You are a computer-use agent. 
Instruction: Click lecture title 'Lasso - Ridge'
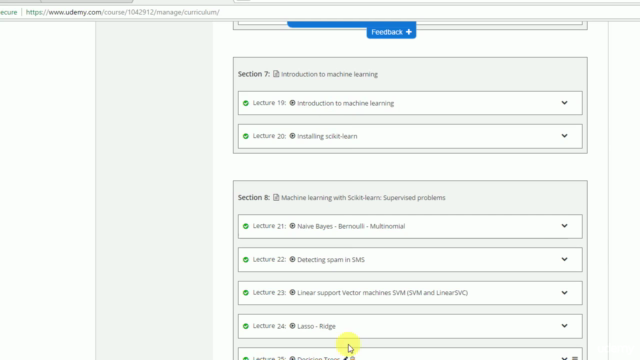[316, 326]
